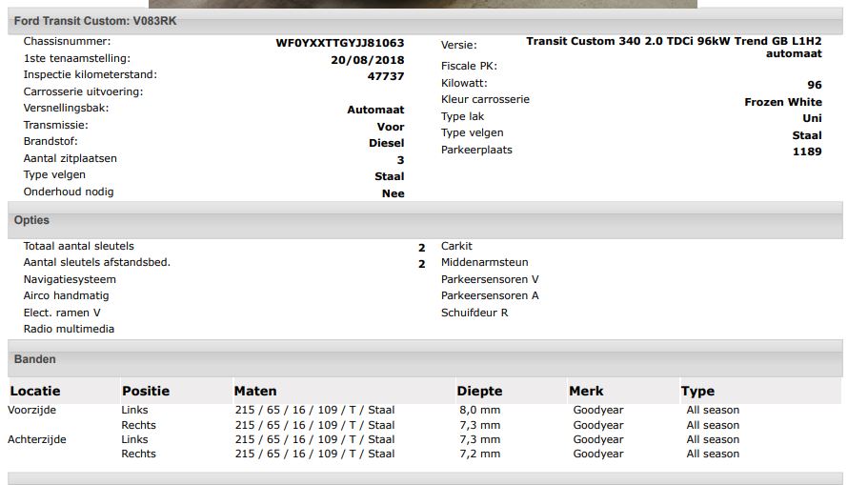Click the Transit Custom 340 version text

tap(673, 42)
